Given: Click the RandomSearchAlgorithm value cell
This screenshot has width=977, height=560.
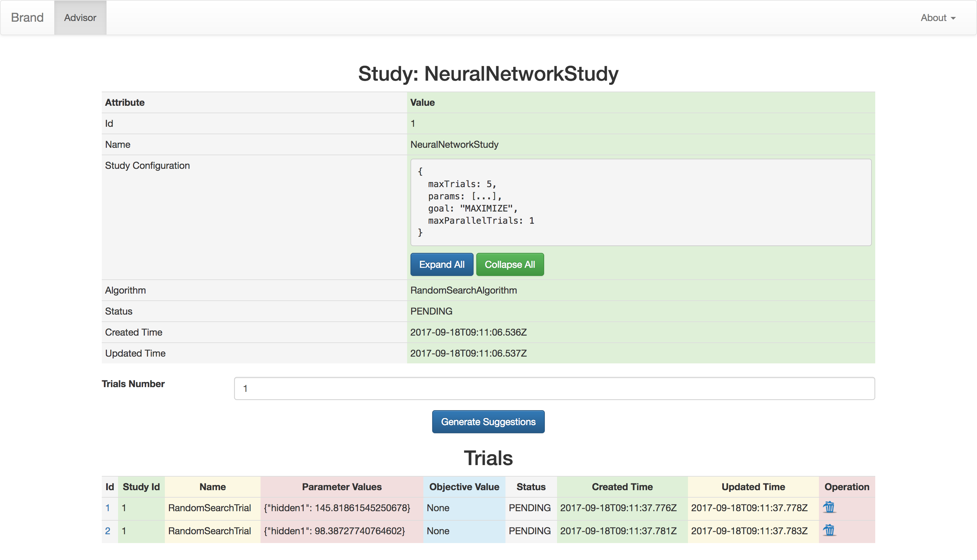Looking at the screenshot, I should pyautogui.click(x=463, y=291).
